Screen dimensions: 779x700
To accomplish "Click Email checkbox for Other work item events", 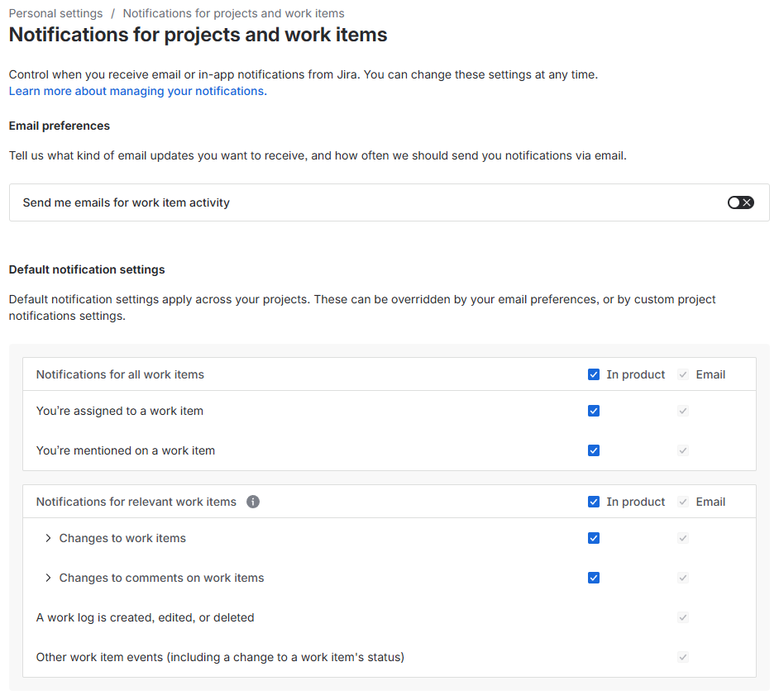I will point(683,657).
